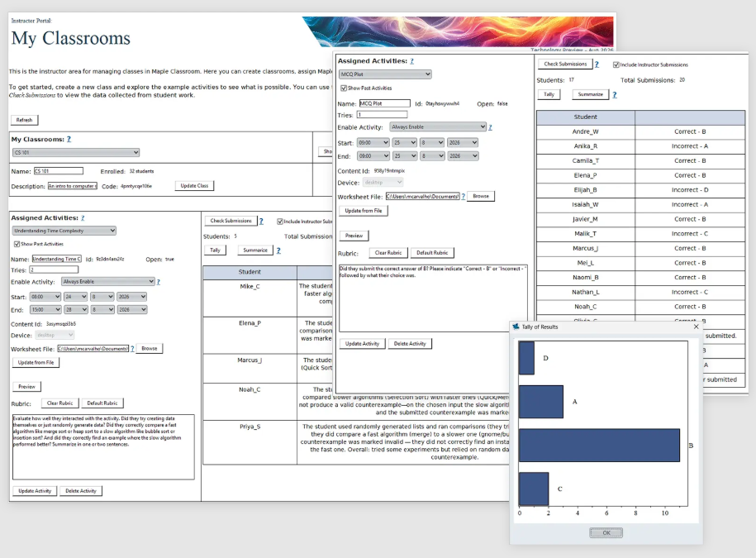Image resolution: width=756 pixels, height=558 pixels.
Task: Click Default Rubric in MCQ Plot window
Action: click(x=432, y=253)
